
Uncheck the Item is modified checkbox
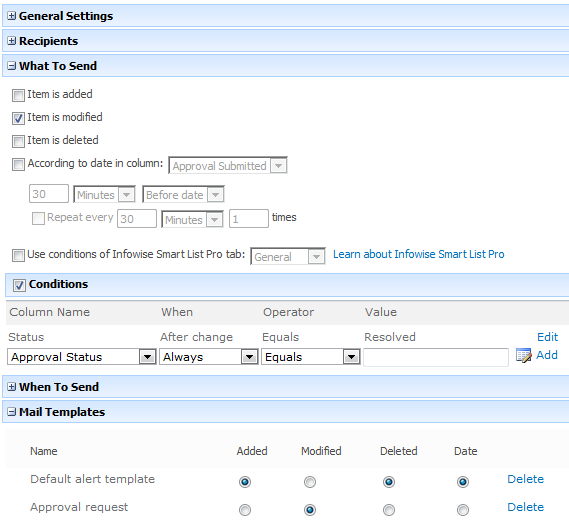18,118
